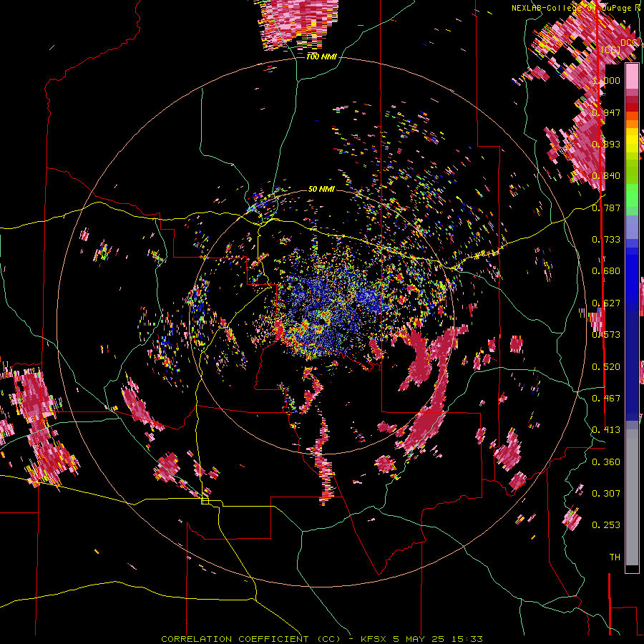The image size is (644, 644).
Task: Pick the bright green color bar segment
Action: (632, 195)
